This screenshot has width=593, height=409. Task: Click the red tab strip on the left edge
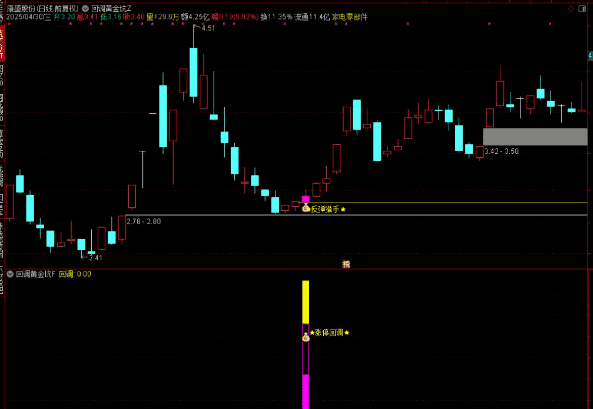pyautogui.click(x=2, y=43)
